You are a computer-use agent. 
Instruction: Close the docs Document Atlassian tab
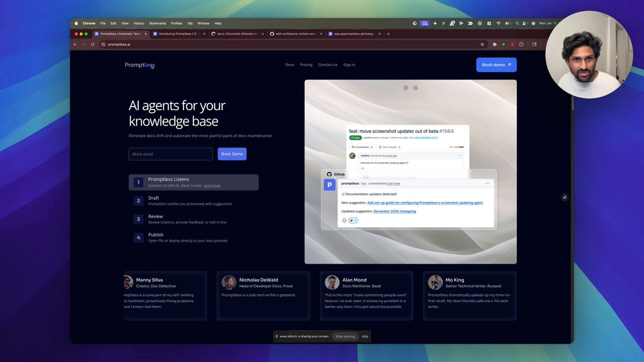point(263,34)
